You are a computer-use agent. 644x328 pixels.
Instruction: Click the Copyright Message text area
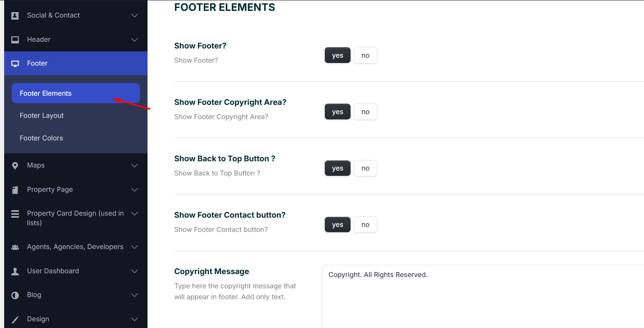pyautogui.click(x=481, y=297)
